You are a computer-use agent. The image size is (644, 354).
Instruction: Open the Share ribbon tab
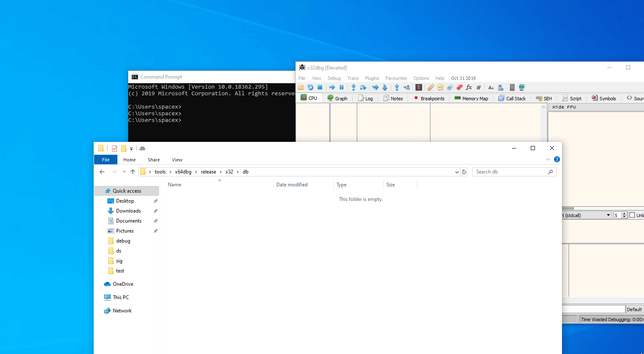pyautogui.click(x=154, y=160)
